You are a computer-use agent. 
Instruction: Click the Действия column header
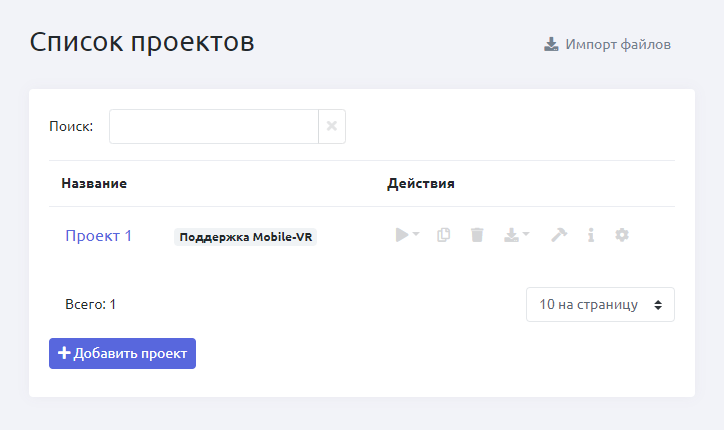(421, 184)
